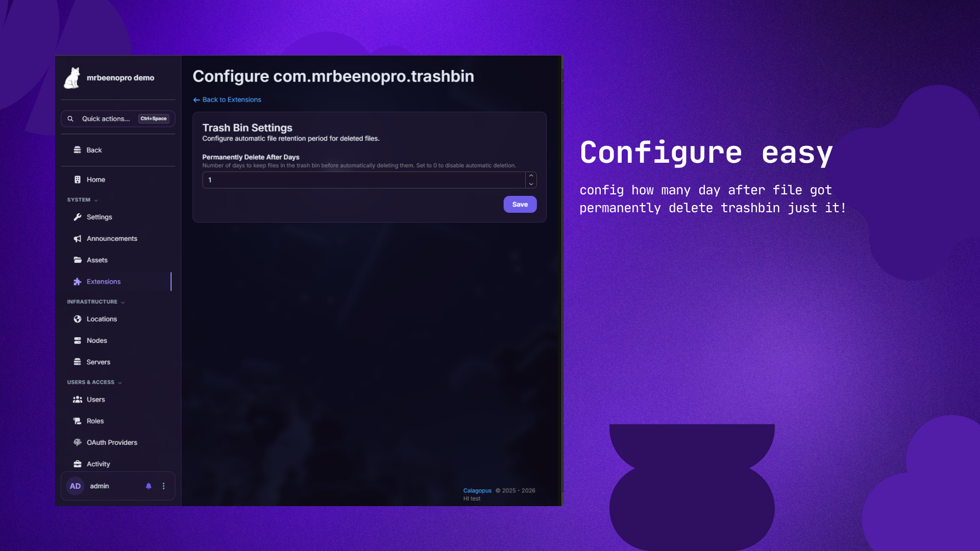The width and height of the screenshot is (980, 551).
Task: Select Extensions in the sidebar
Action: 118,282
